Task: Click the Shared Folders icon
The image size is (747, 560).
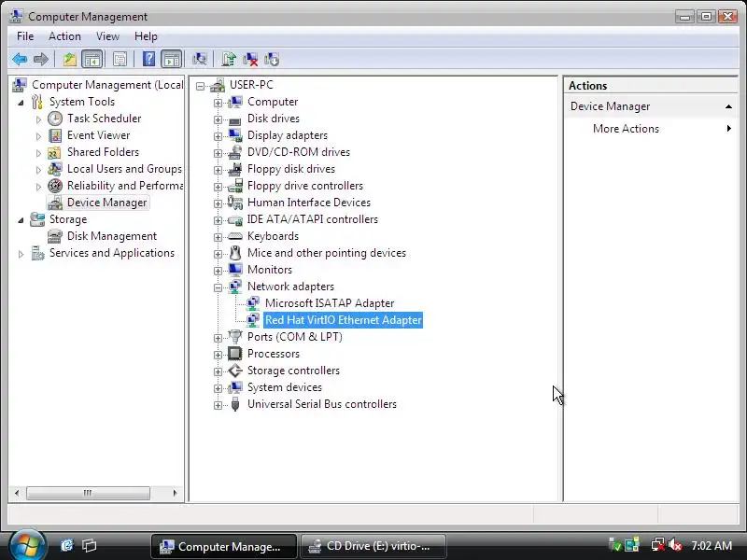Action: click(54, 152)
